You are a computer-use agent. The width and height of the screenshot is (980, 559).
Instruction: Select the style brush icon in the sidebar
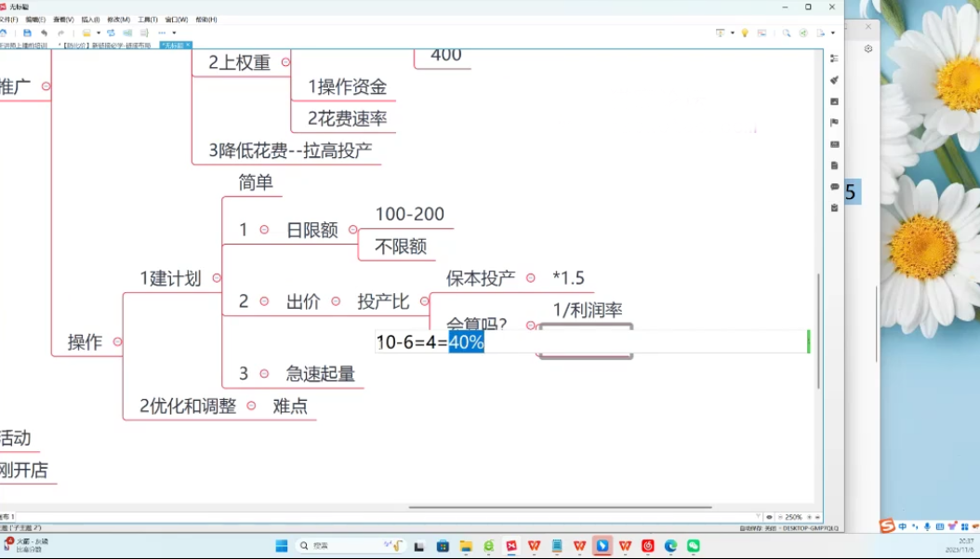click(x=834, y=80)
